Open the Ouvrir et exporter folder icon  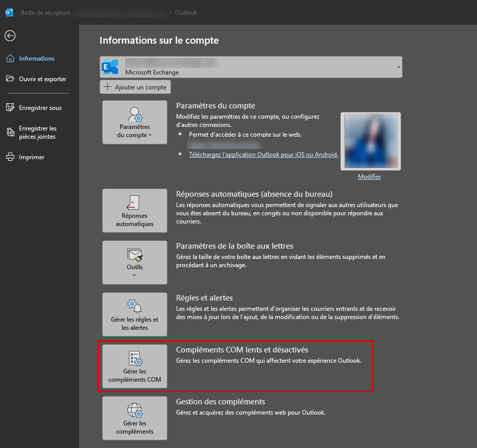coord(10,79)
